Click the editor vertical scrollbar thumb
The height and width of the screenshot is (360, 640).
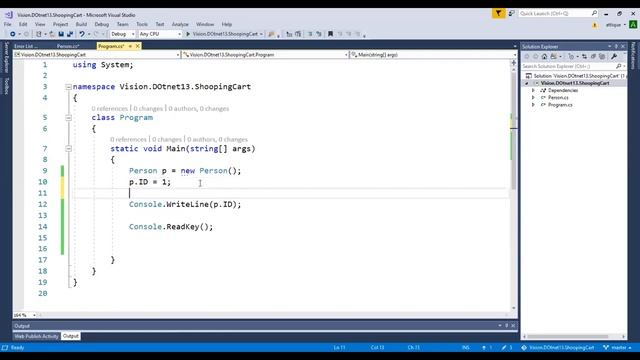513,131
